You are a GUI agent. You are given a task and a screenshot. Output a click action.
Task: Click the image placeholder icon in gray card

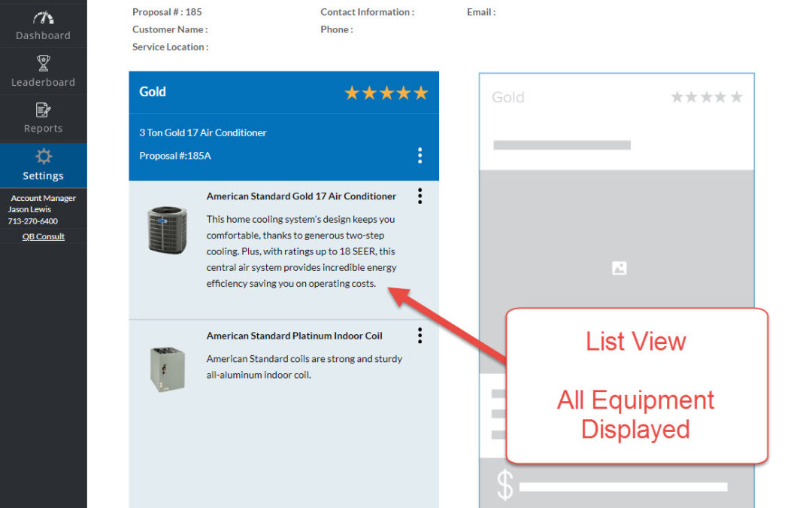coord(618,268)
